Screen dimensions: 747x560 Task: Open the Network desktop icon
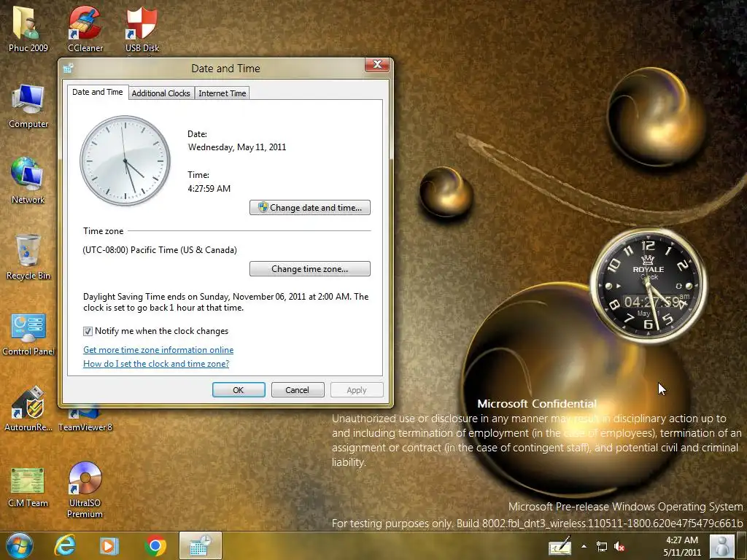click(28, 180)
